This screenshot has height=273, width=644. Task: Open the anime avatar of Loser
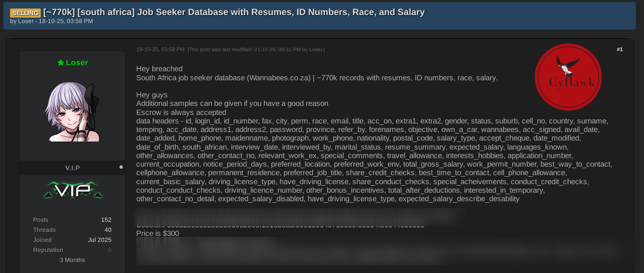pyautogui.click(x=72, y=111)
